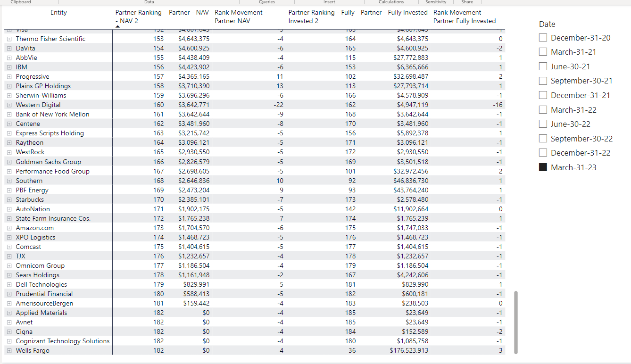This screenshot has width=631, height=364.
Task: Check the June-30-22 date checkbox
Action: [543, 124]
